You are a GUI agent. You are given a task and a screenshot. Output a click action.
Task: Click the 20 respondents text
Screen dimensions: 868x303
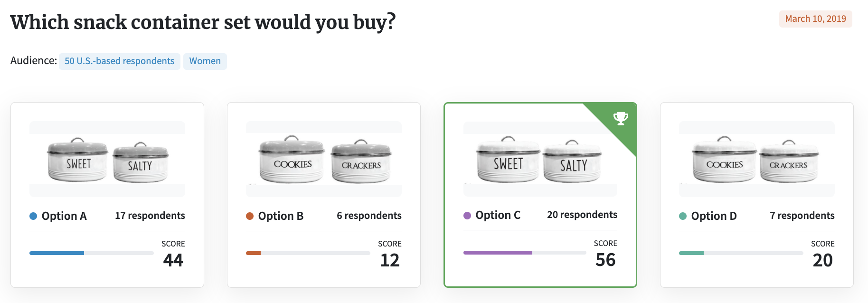click(x=582, y=215)
